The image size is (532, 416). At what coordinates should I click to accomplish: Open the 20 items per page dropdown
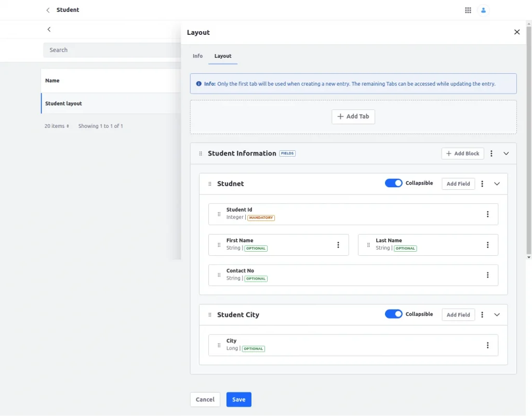coord(57,126)
